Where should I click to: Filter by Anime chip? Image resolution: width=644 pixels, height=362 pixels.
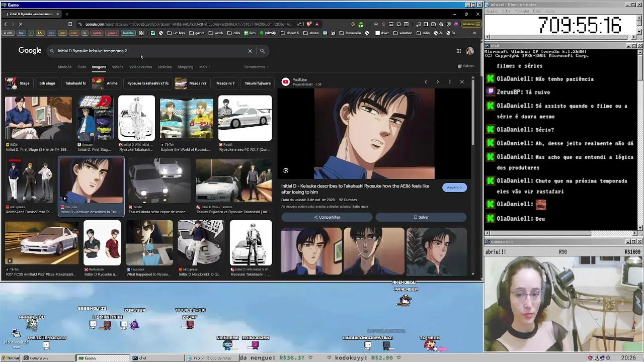pyautogui.click(x=106, y=83)
